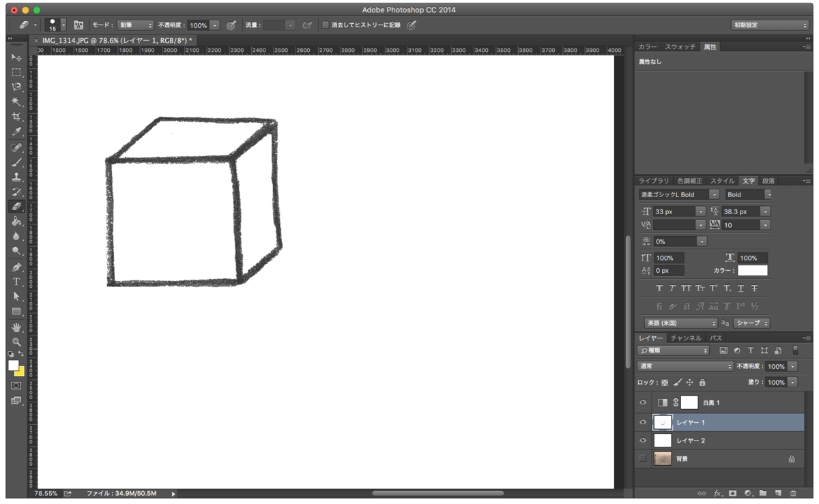This screenshot has width=819, height=504.
Task: Select the Blur tool
Action: point(16,236)
